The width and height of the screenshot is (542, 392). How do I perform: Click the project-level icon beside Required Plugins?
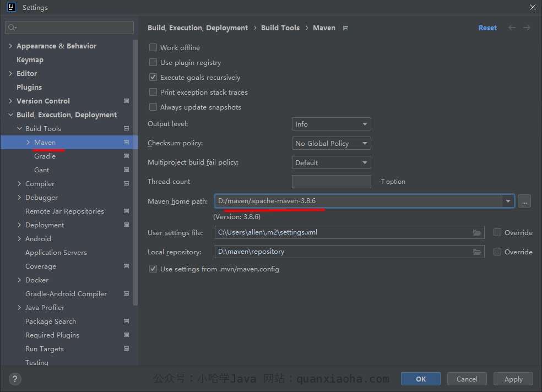click(x=127, y=335)
